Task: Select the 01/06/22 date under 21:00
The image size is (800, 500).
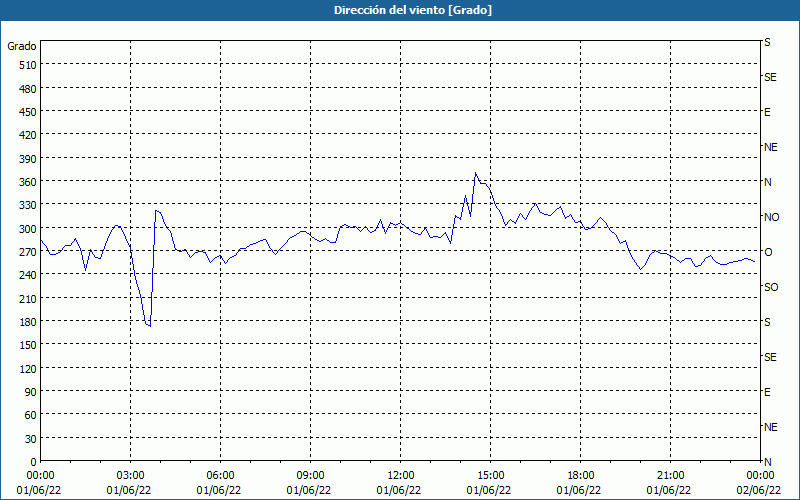Action: tap(669, 490)
